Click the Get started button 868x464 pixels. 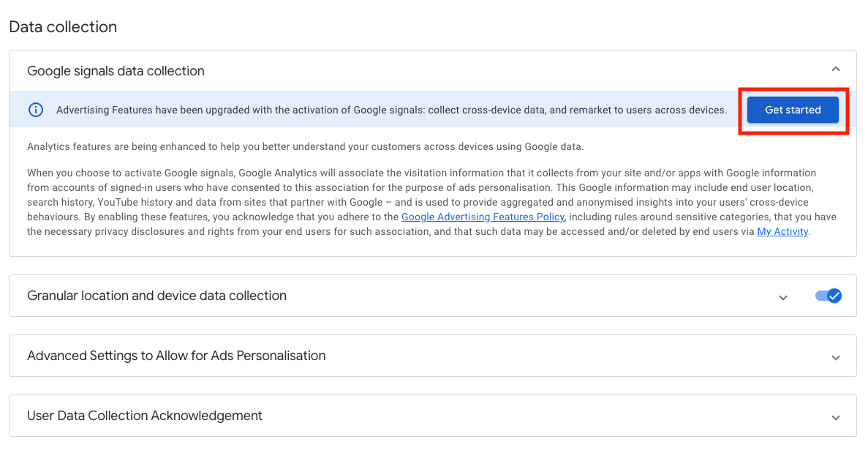click(x=792, y=110)
